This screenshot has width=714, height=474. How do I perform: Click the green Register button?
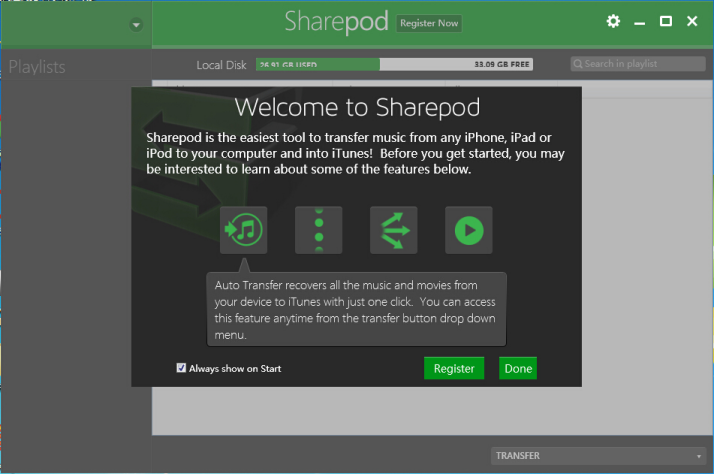[x=454, y=368]
